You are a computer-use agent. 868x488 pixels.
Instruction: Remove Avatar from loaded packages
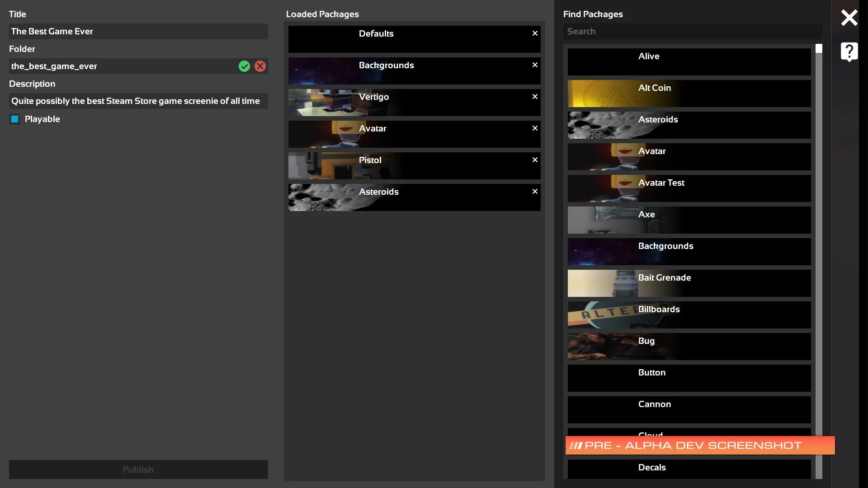[x=535, y=128]
